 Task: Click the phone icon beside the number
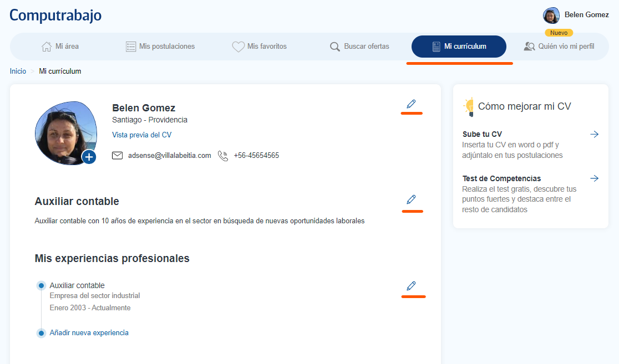223,156
